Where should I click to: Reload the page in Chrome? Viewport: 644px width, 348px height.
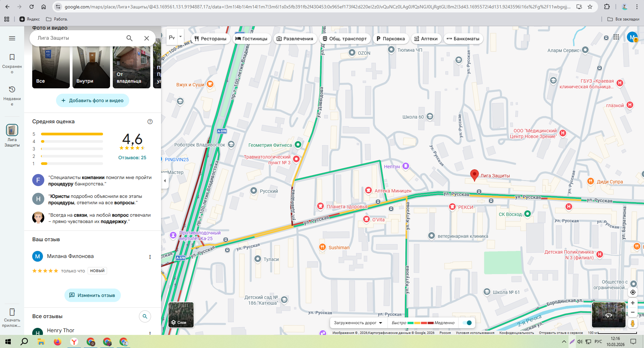[x=32, y=7]
